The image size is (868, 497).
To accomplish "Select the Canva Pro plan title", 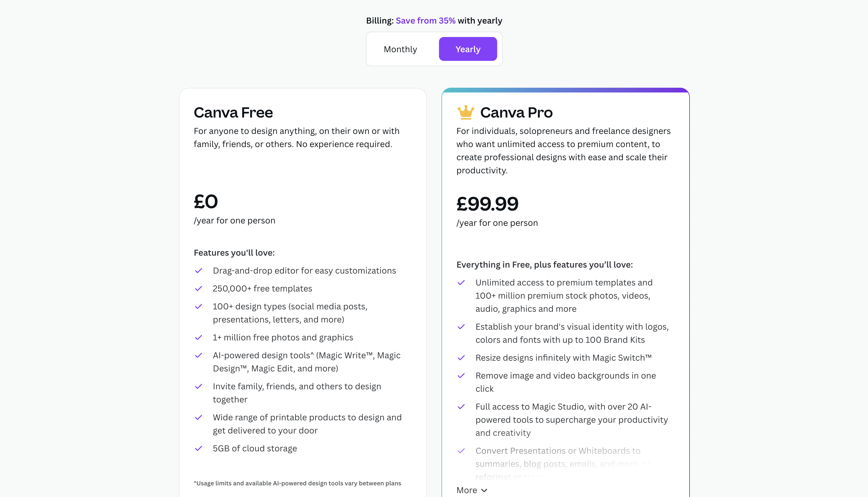I will pyautogui.click(x=516, y=112).
